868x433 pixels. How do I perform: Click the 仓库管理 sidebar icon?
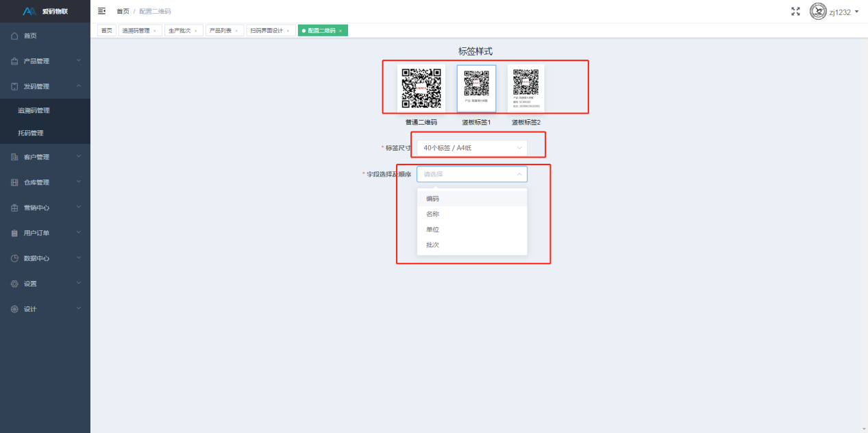(14, 182)
